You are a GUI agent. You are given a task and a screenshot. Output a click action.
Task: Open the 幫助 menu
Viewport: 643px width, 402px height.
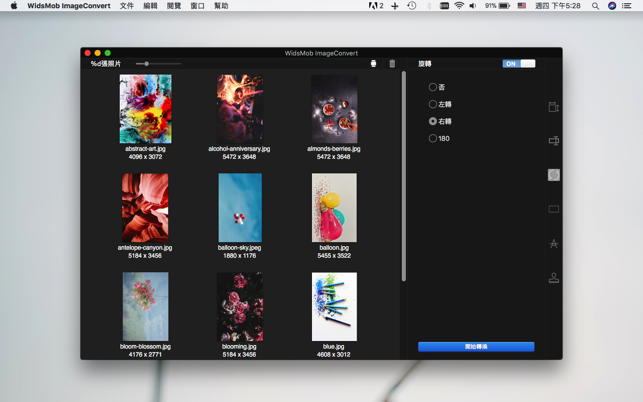click(221, 6)
